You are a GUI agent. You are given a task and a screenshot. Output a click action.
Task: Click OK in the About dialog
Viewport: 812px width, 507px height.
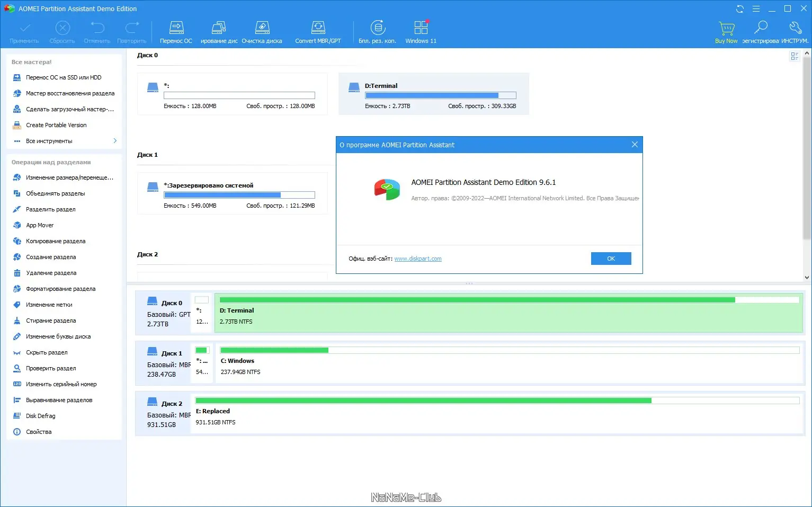(x=611, y=259)
